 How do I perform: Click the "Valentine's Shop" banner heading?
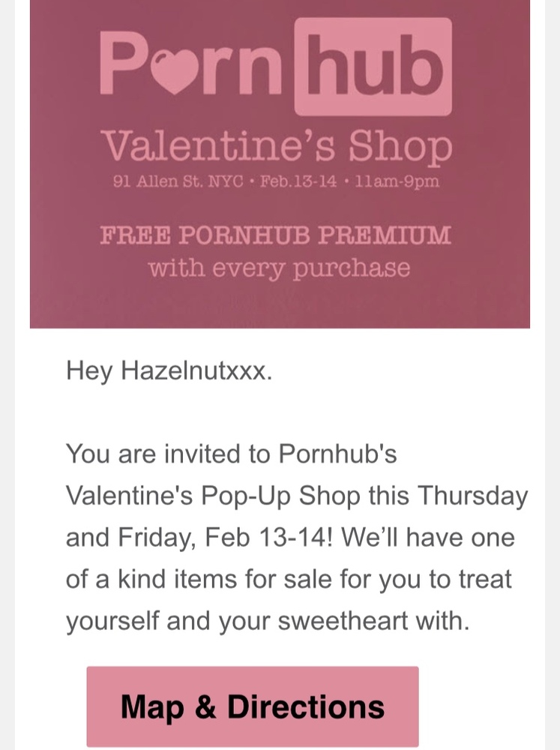(277, 147)
